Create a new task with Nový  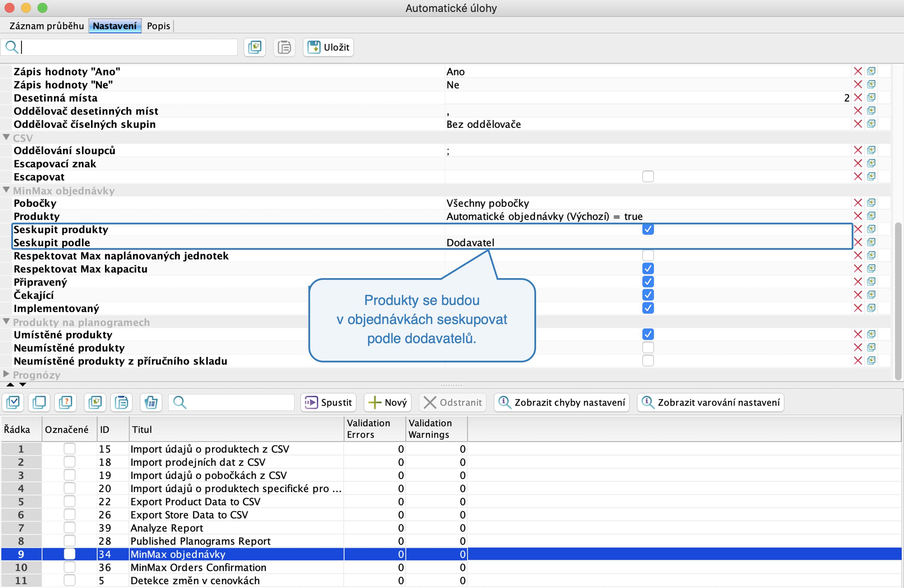click(x=388, y=402)
